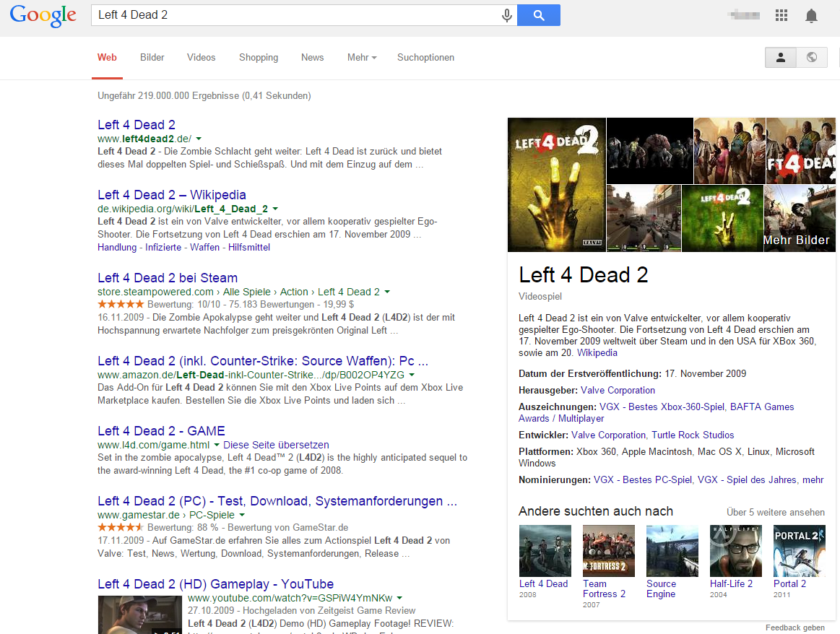Expand arrow beside www.gamestar.de PC-Spiele
This screenshot has width=840, height=634.
pyautogui.click(x=242, y=515)
